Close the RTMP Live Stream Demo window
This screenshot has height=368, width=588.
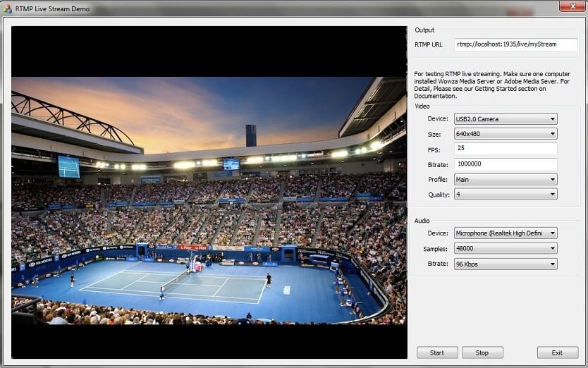(x=572, y=6)
